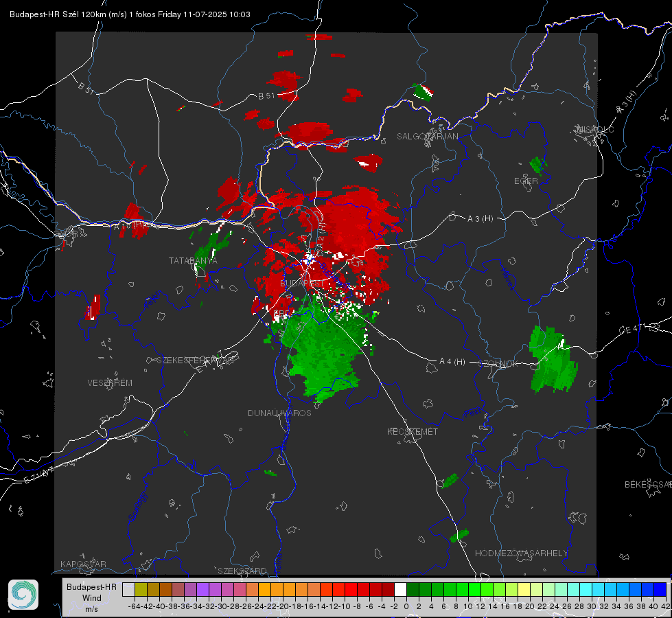
Task: Click the legend value '0'
Action: (406, 606)
